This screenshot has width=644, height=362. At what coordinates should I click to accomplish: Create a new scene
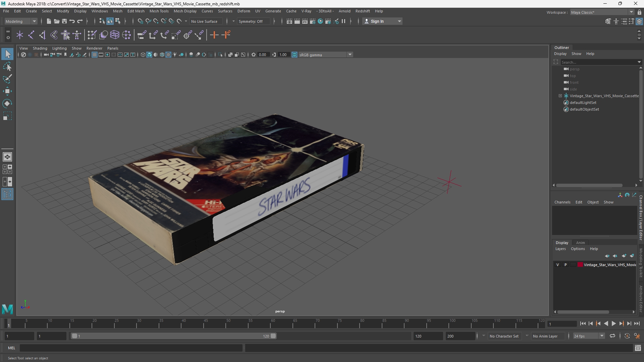point(49,21)
